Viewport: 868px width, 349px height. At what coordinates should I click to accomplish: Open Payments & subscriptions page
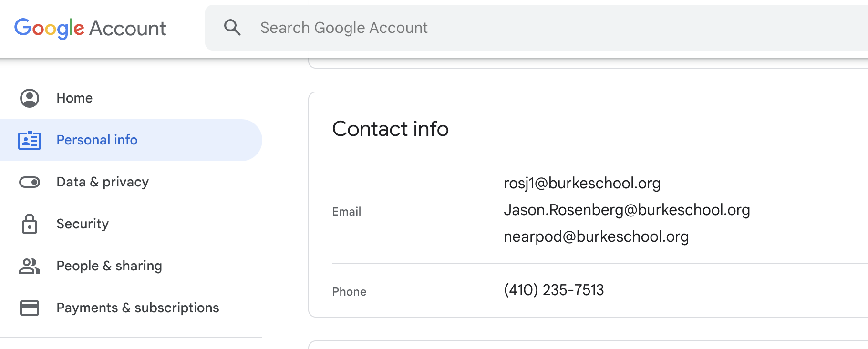(131, 308)
